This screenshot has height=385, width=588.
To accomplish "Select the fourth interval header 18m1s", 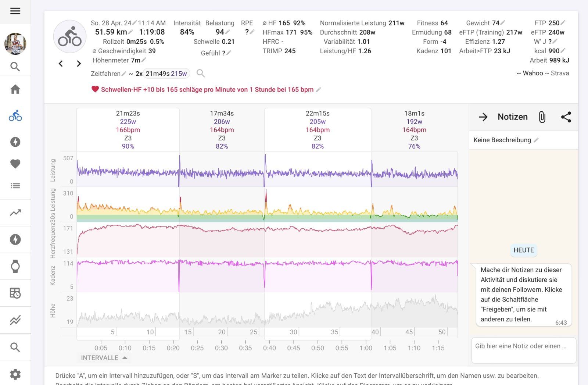I will [414, 114].
